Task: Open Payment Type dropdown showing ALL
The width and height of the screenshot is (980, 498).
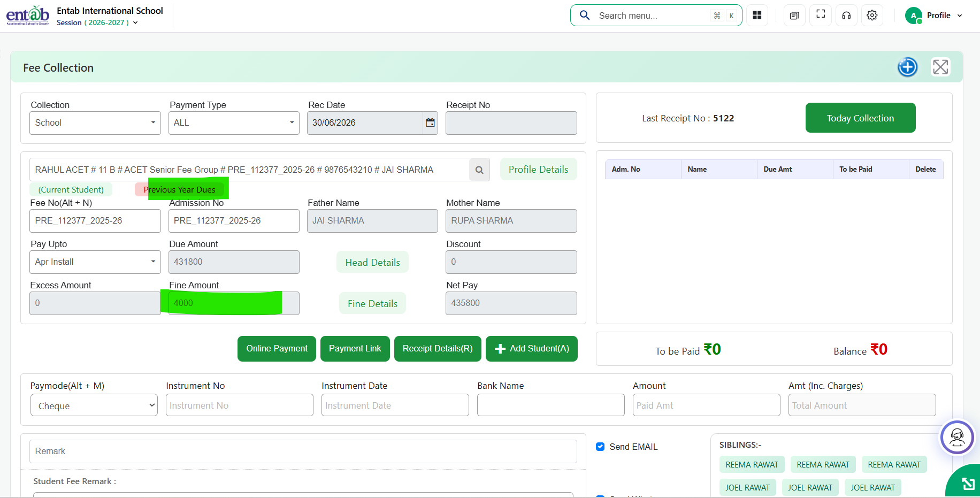Action: (x=234, y=123)
